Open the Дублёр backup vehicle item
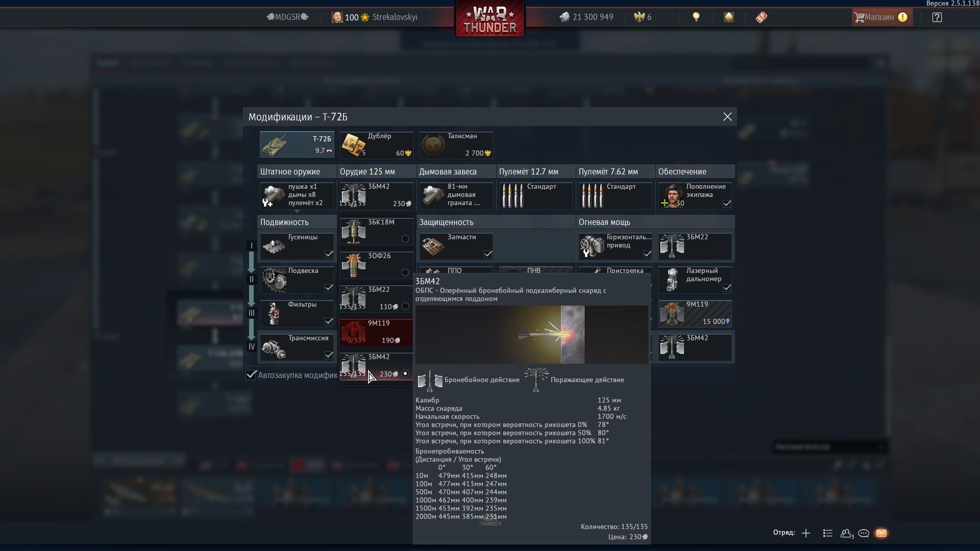Viewport: 980px width, 551px height. [377, 145]
